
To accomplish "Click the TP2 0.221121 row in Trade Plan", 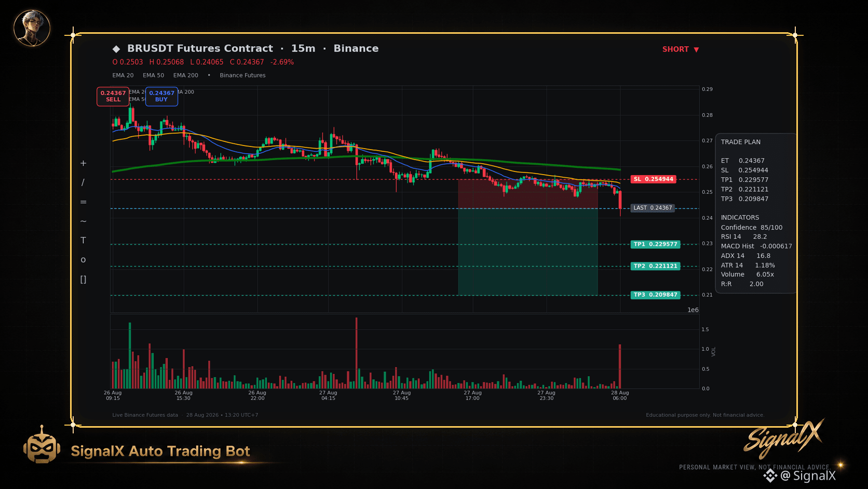I will coord(744,189).
